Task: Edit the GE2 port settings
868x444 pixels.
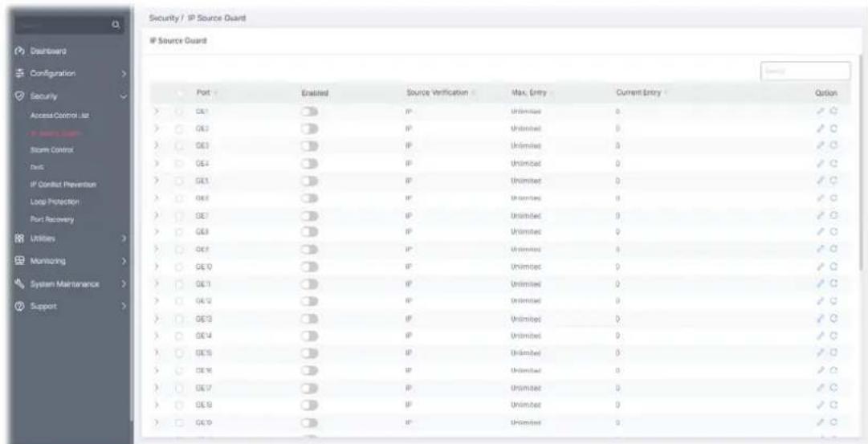Action: click(x=821, y=128)
